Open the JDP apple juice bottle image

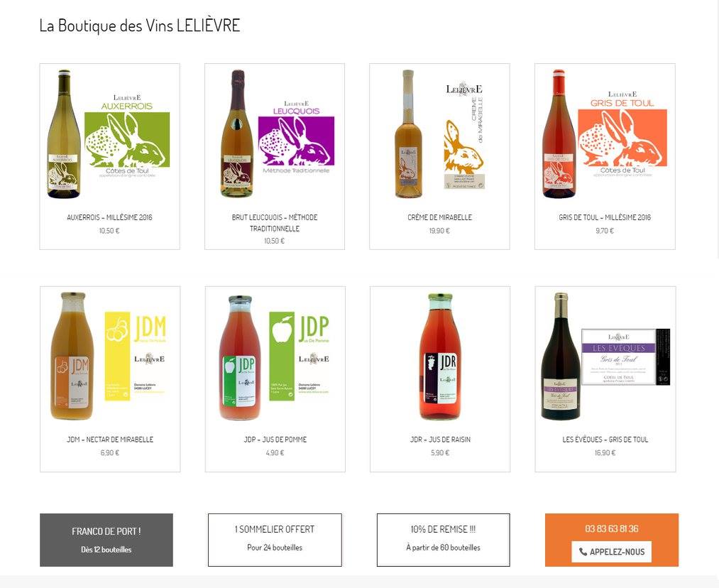tap(275, 356)
